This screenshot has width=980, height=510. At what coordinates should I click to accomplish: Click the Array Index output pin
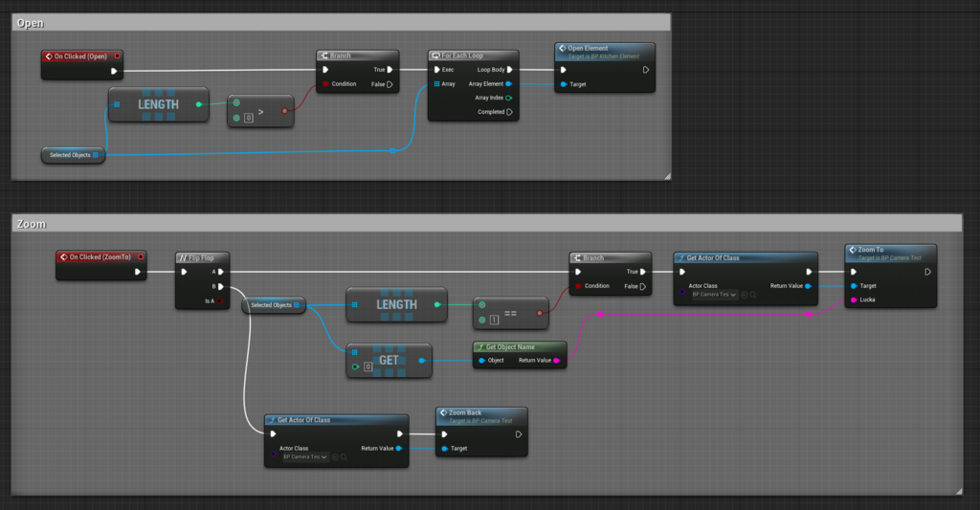pyautogui.click(x=508, y=98)
